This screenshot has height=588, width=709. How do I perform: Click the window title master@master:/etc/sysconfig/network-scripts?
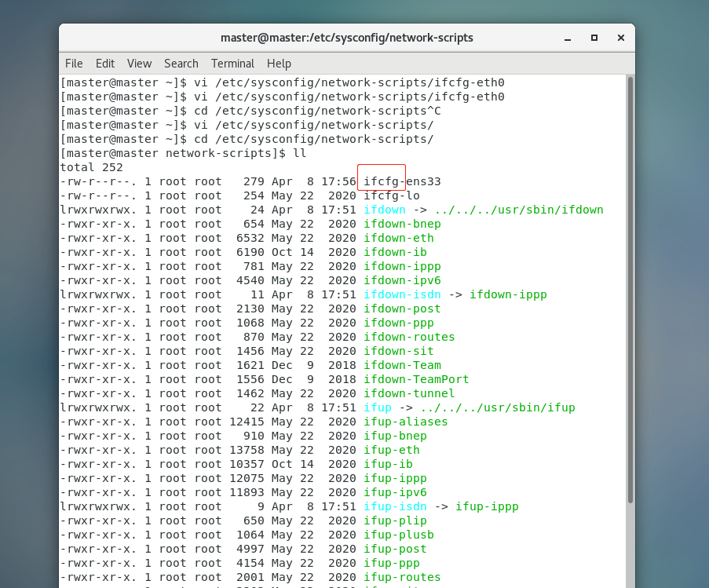click(347, 38)
